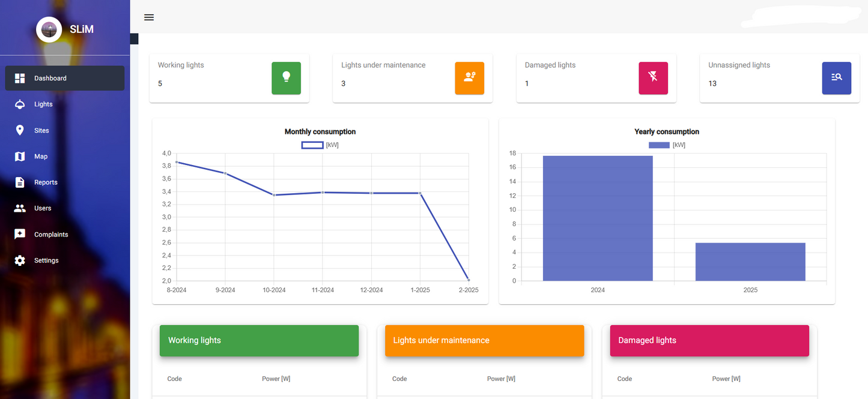This screenshot has width=868, height=399.
Task: Go to Reports in the sidebar
Action: (x=46, y=182)
